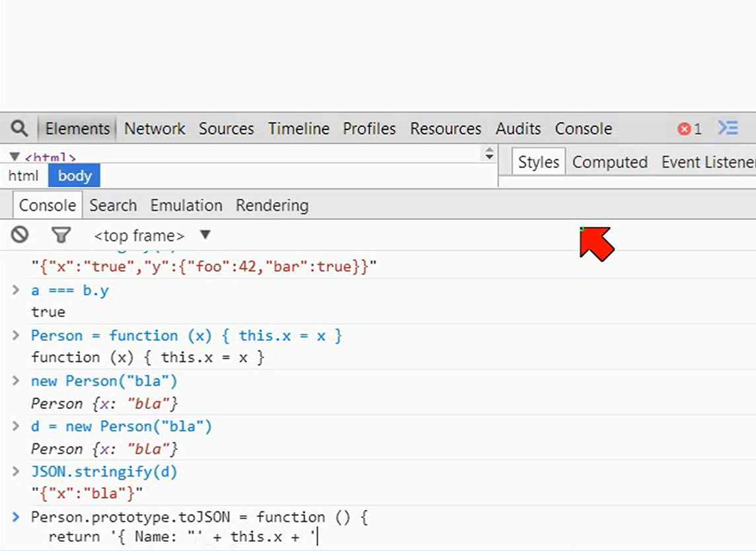Viewport: 756px width, 551px height.
Task: Open the Audits tab
Action: [x=518, y=129]
